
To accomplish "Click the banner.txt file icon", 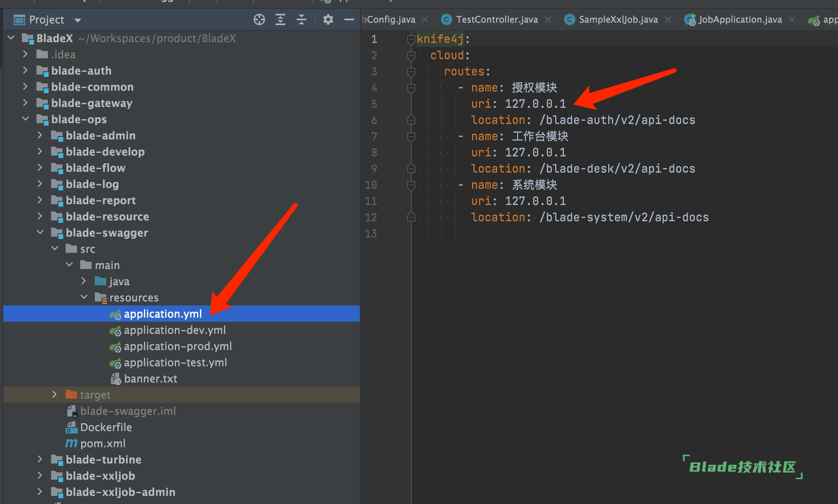I will pyautogui.click(x=115, y=379).
